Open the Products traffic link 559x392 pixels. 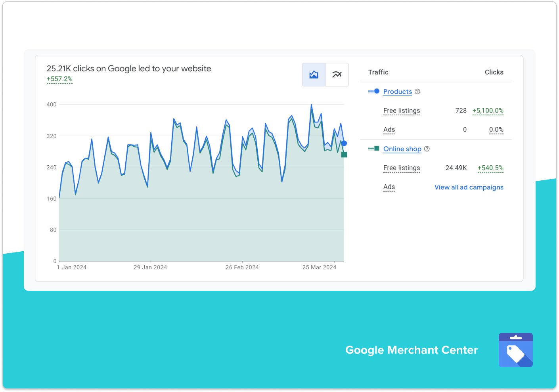pyautogui.click(x=397, y=91)
